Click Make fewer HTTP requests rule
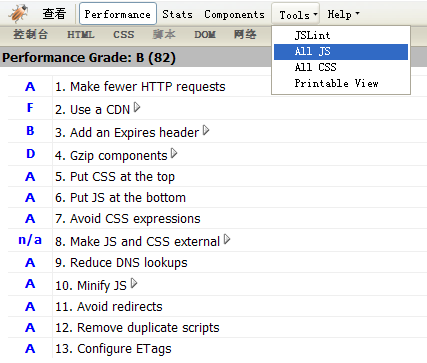Screen dimensions: 427x363 (140, 87)
